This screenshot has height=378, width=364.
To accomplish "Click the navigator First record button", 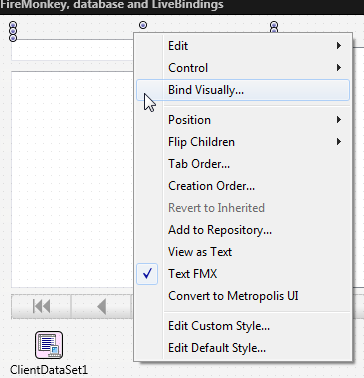I will (41, 306).
